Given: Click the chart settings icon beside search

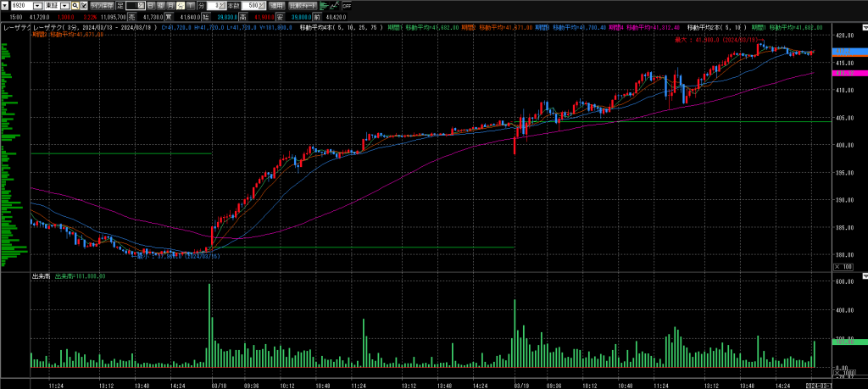Looking at the screenshot, I should 84,5.
